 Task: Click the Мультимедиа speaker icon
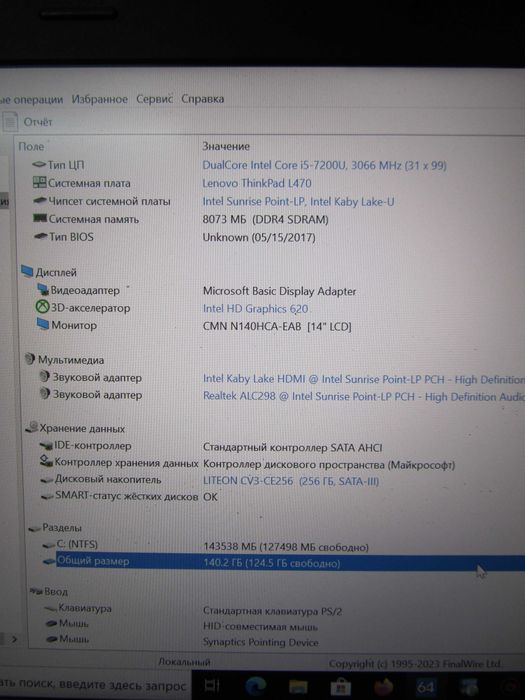pyautogui.click(x=29, y=359)
